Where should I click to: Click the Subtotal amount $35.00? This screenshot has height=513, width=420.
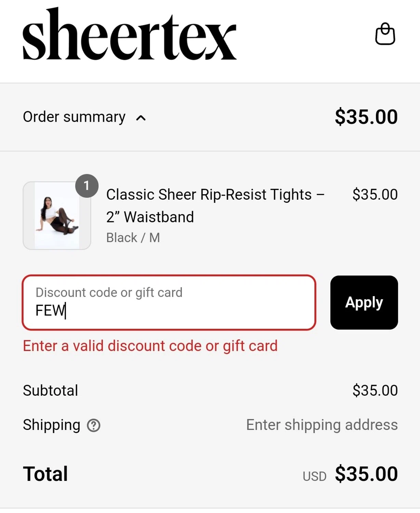pyautogui.click(x=375, y=391)
